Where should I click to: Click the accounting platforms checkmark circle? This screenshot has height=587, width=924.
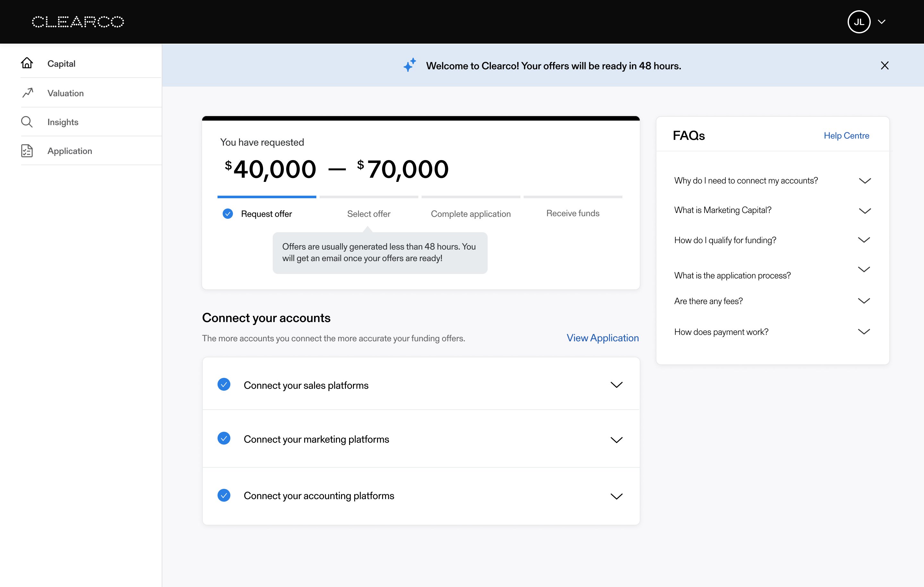click(x=224, y=495)
